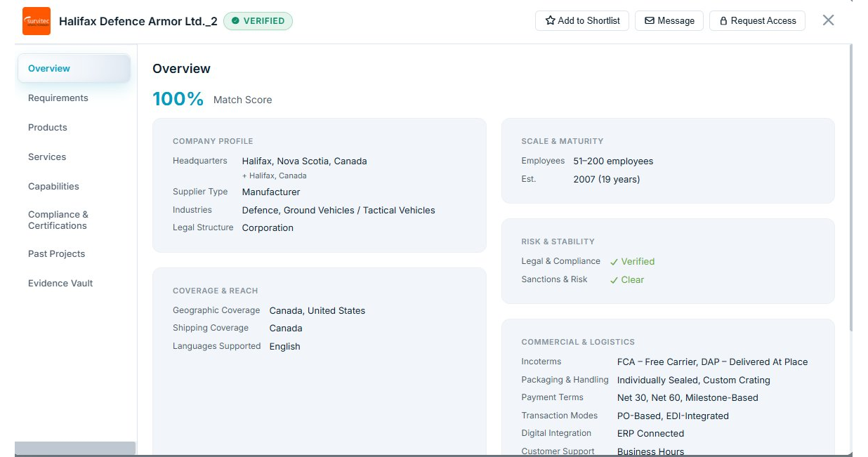Screen dimensions: 868x457
Task: Click Individually Sealed, Custom Crating value
Action: (x=694, y=380)
